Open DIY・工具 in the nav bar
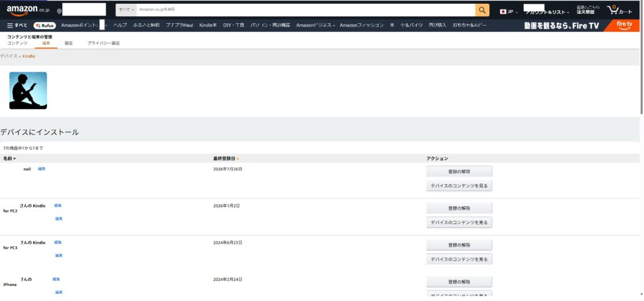 [234, 26]
